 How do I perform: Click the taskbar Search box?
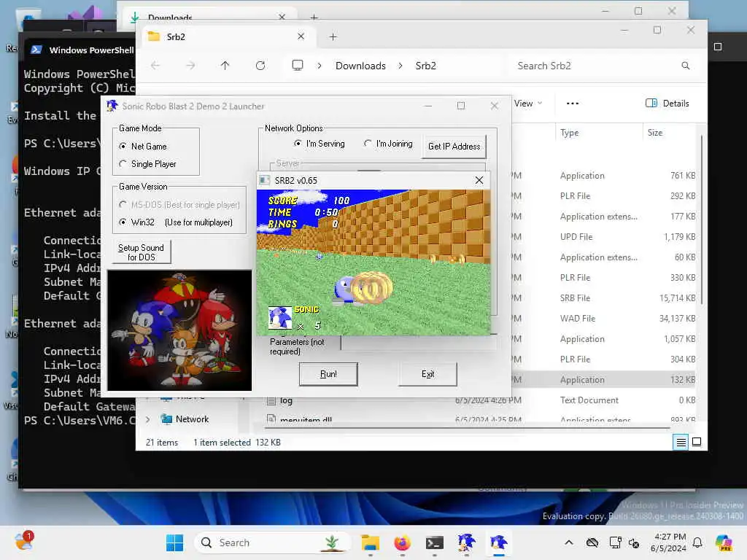coord(273,542)
